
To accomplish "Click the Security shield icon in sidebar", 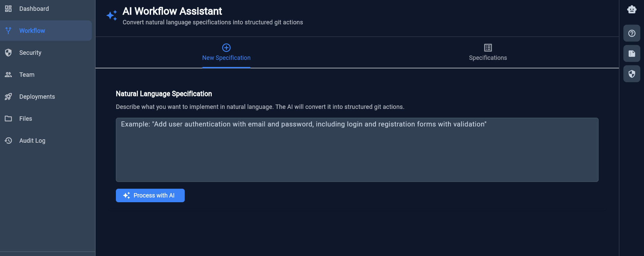I will [8, 53].
